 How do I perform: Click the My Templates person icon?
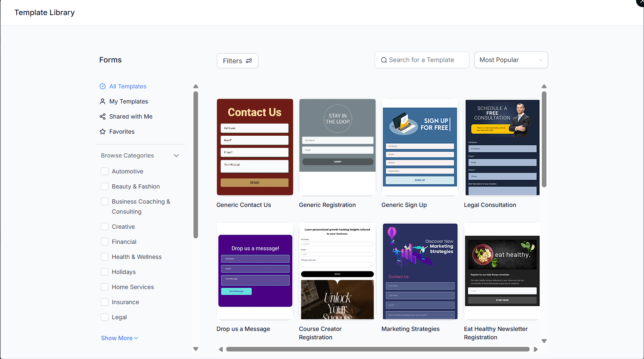(103, 101)
